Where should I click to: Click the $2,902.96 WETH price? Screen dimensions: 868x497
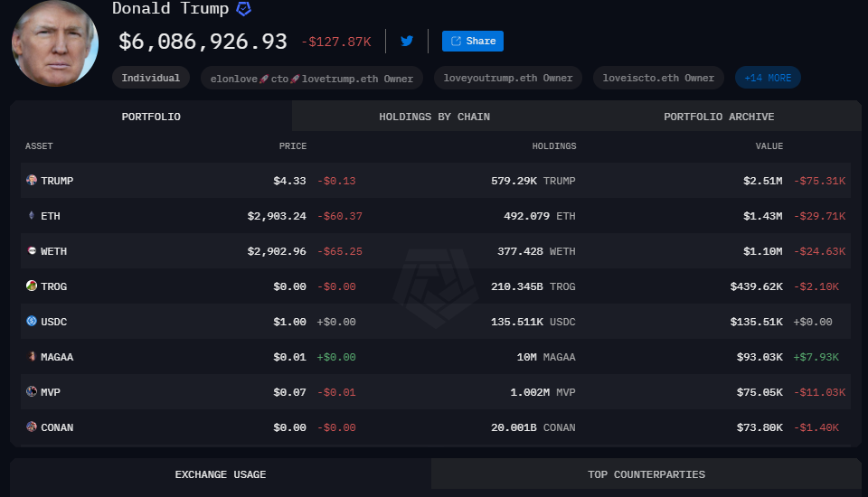[x=277, y=251]
